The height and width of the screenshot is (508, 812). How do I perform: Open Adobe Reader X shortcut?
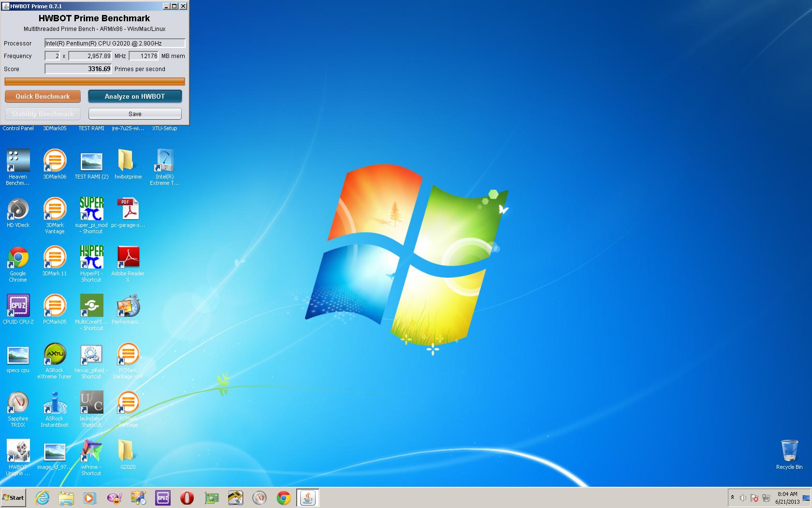pos(128,264)
